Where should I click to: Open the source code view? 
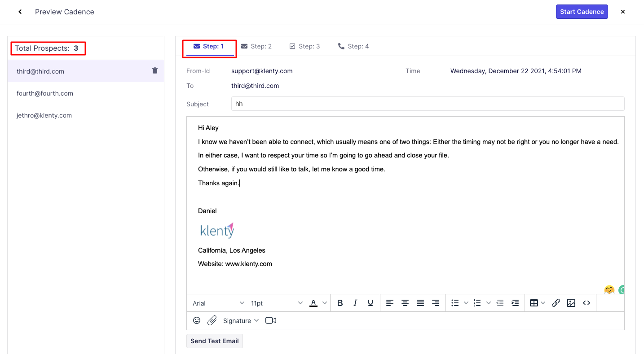click(587, 303)
